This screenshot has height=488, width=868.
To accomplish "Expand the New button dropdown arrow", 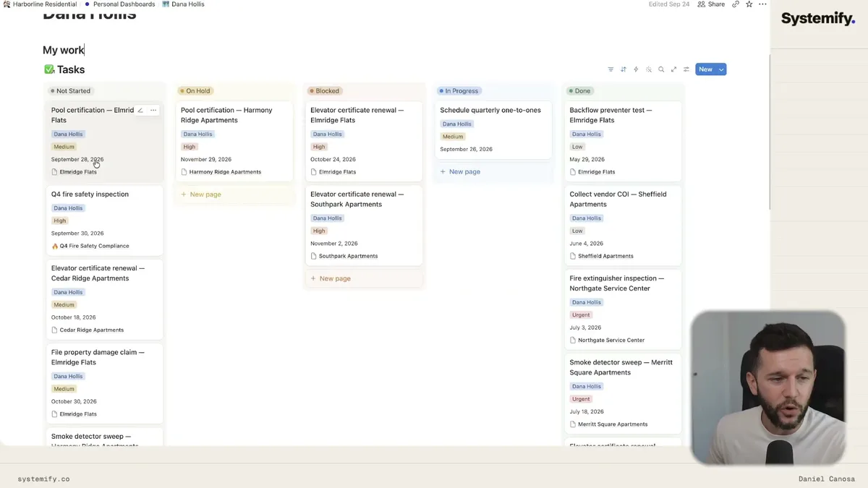I will click(x=721, y=69).
